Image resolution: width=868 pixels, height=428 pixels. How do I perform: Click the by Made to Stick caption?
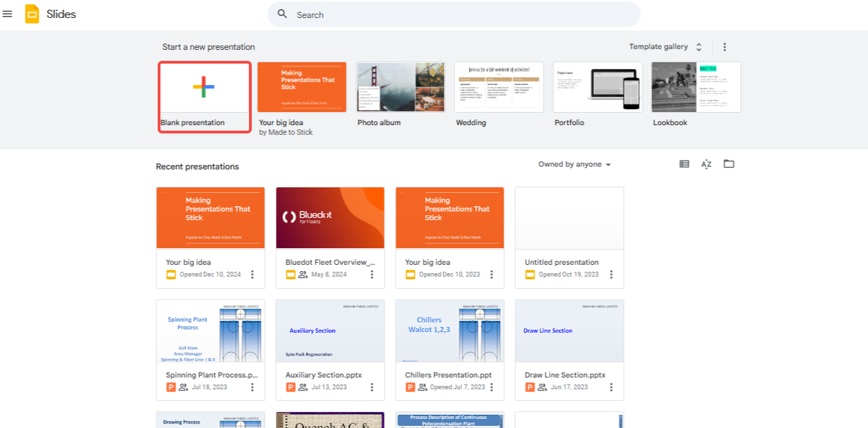286,132
